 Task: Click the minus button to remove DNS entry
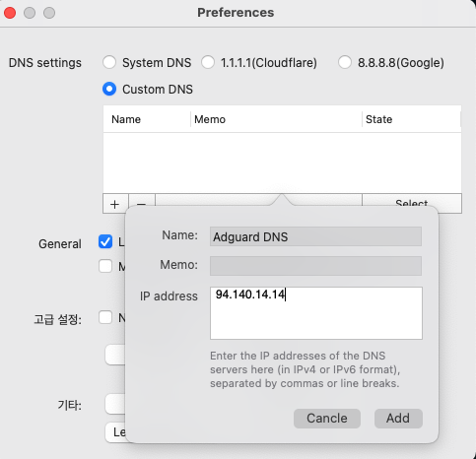(142, 201)
